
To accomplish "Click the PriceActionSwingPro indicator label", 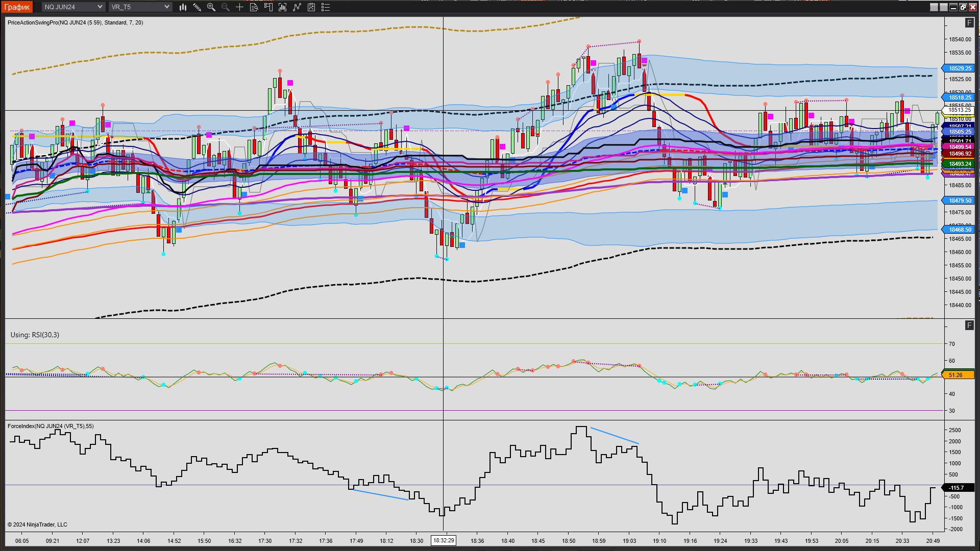I will coord(76,22).
